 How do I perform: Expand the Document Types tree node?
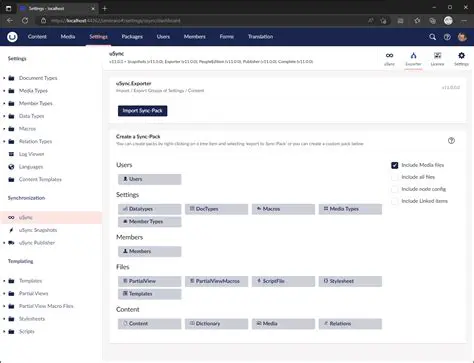point(4,78)
